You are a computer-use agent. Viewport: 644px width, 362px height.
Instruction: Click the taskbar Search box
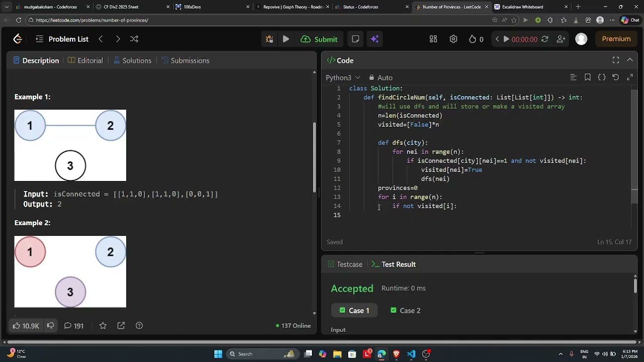(262, 354)
